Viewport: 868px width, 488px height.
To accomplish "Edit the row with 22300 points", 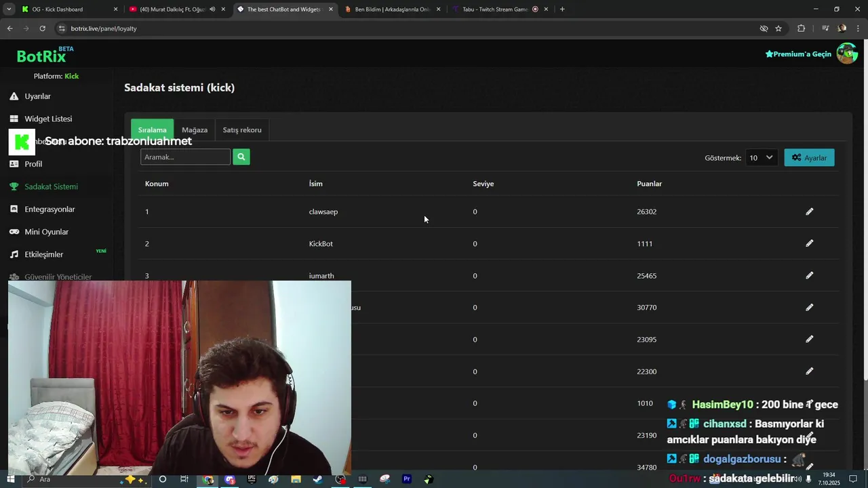I will tap(809, 371).
